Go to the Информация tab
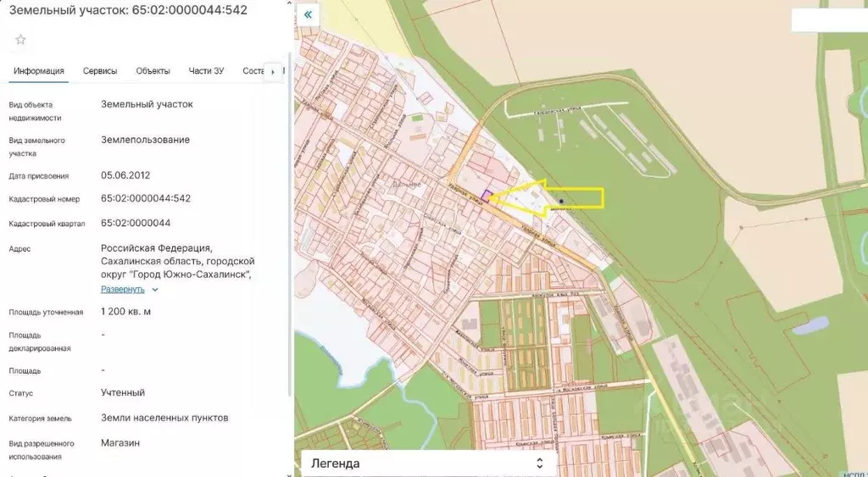Viewport: 868px width, 477px height. [x=39, y=71]
